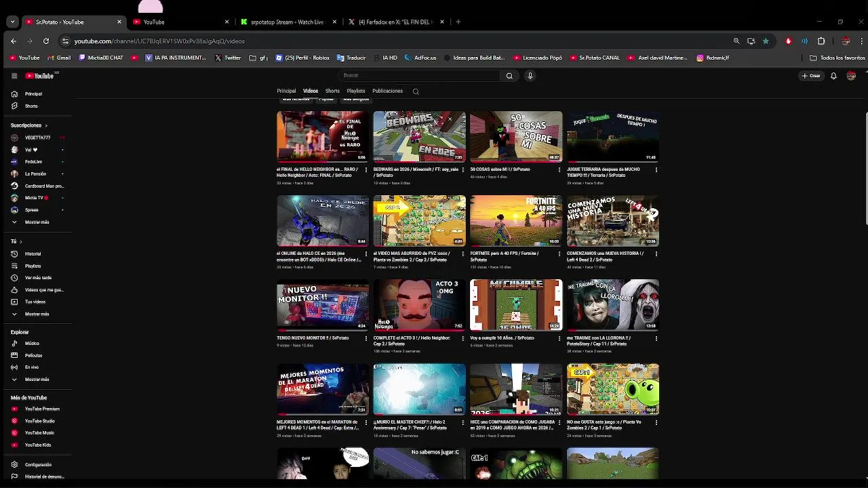Open the VEGETTA777 subscription channel
The image size is (868, 488).
click(37, 138)
